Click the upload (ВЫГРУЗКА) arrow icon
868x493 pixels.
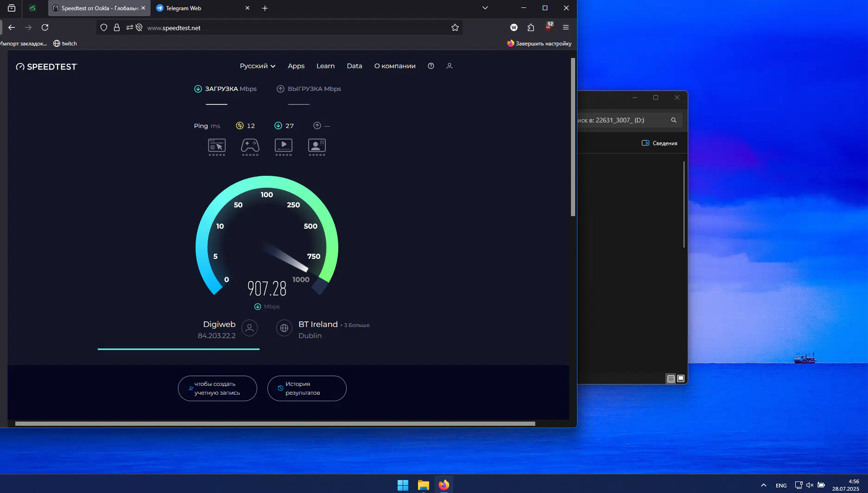[280, 89]
